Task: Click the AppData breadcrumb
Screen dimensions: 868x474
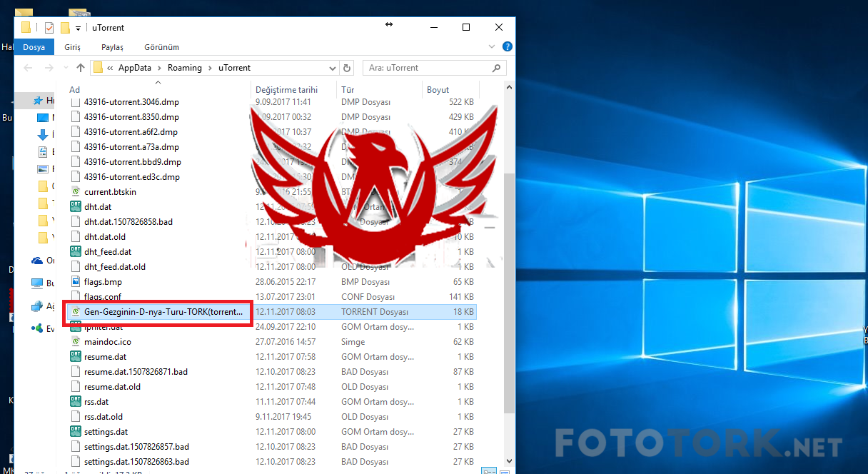Action: click(136, 68)
